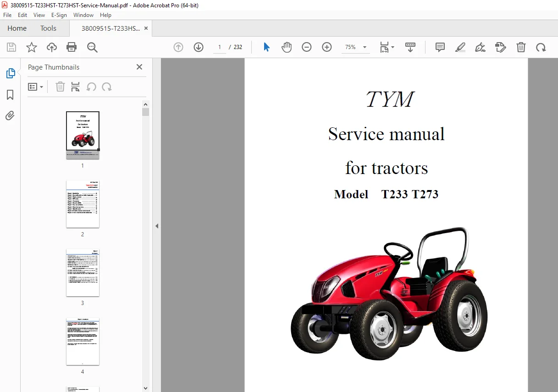558x392 pixels.
Task: Click the 'Model T233 T273' text
Action: (387, 194)
